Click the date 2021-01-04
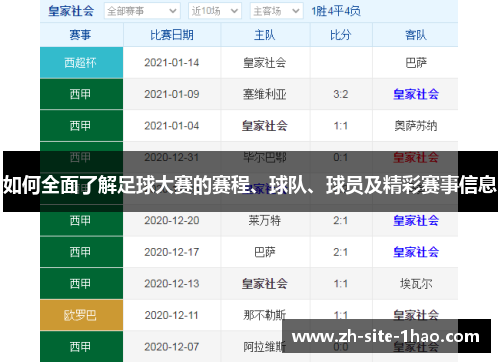Viewport: 500px width, 362px height. pos(172,126)
